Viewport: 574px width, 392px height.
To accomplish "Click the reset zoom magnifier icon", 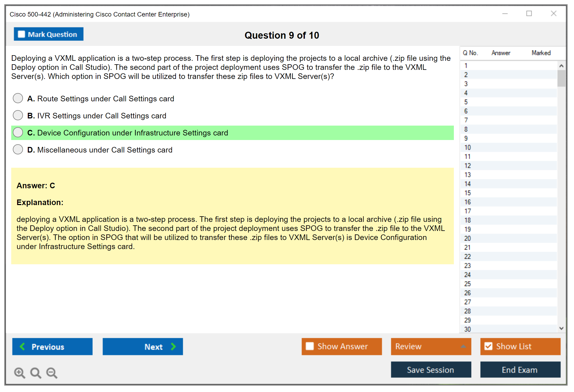I will pos(36,373).
